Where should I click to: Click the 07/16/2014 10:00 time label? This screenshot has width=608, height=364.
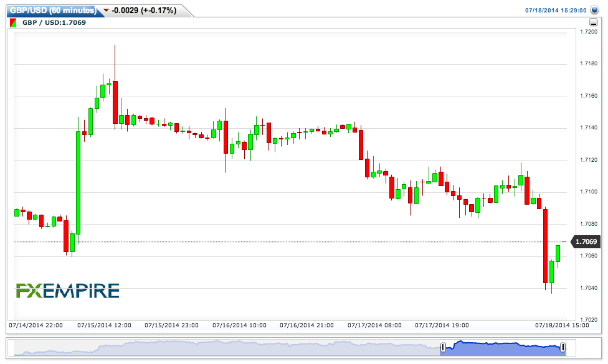click(240, 325)
